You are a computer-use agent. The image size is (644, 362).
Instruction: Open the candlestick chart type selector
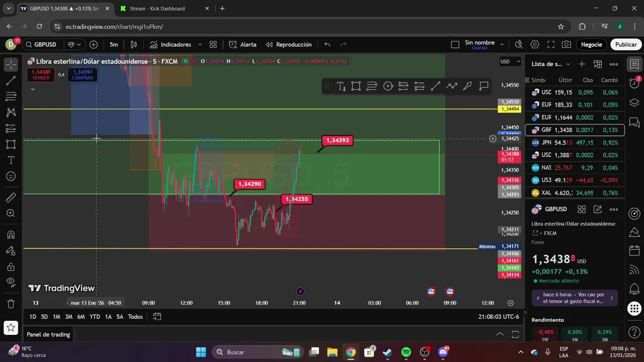(134, 44)
